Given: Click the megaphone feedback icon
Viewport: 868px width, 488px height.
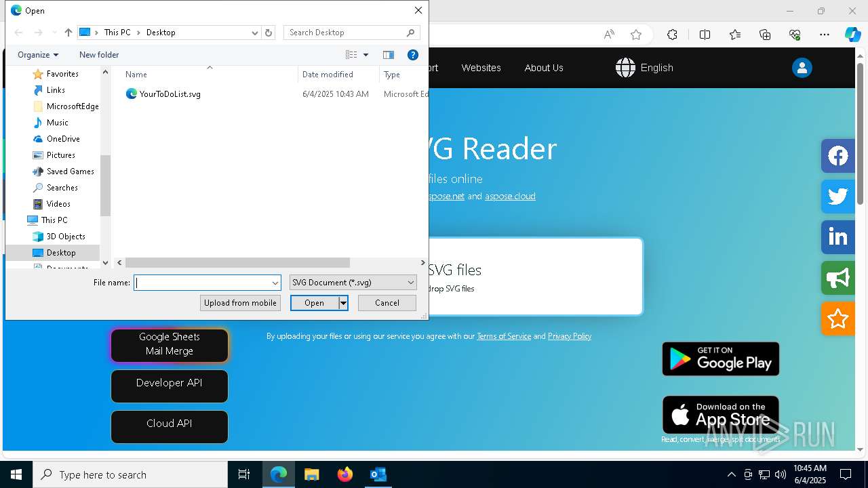Looking at the screenshot, I should [x=838, y=278].
